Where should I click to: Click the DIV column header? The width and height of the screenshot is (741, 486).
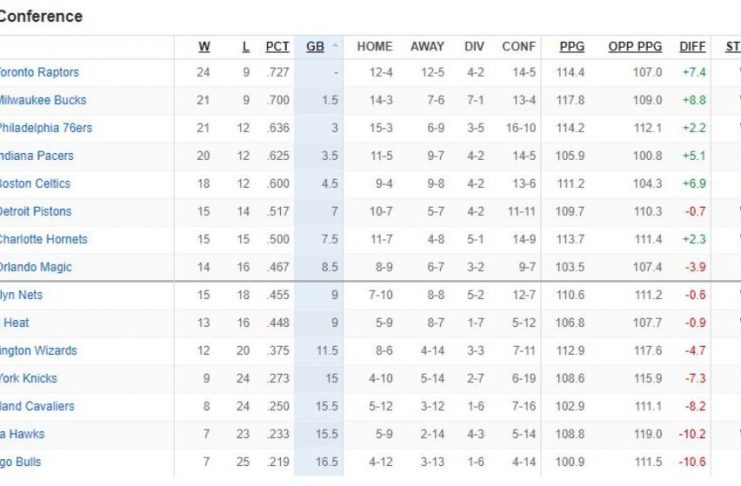click(x=474, y=46)
